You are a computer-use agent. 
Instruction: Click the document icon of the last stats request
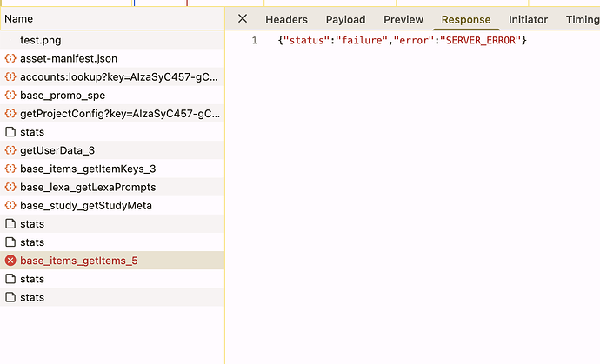(10, 297)
